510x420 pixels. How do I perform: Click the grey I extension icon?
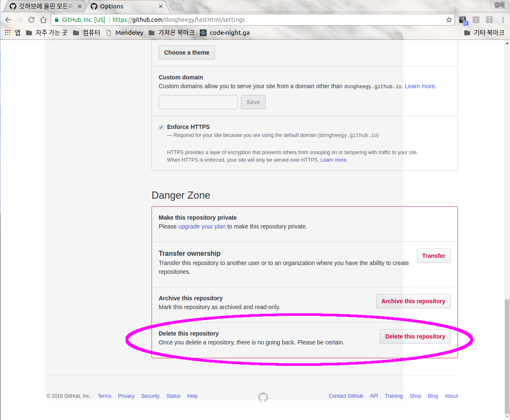coord(476,20)
